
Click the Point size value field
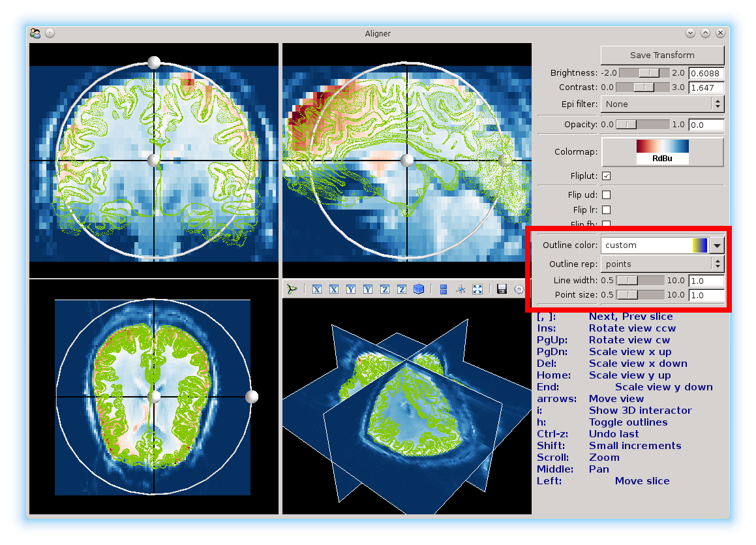click(706, 295)
